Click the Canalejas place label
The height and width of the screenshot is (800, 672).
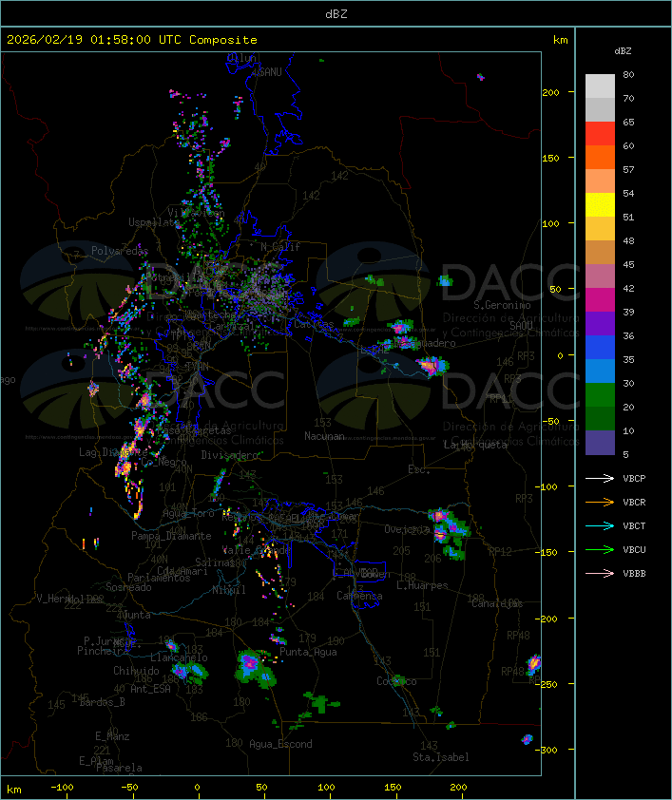(497, 603)
